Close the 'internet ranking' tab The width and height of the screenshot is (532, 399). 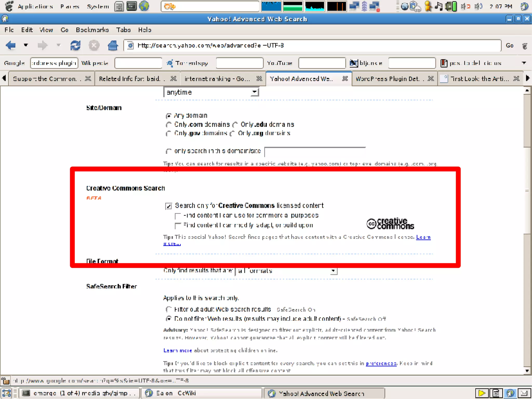coord(259,79)
